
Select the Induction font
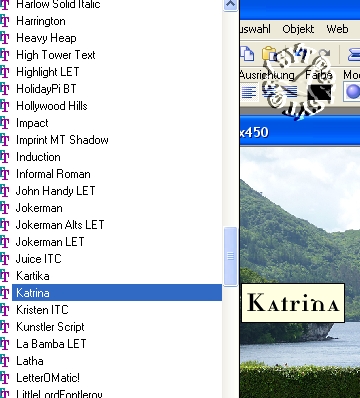(x=38, y=157)
